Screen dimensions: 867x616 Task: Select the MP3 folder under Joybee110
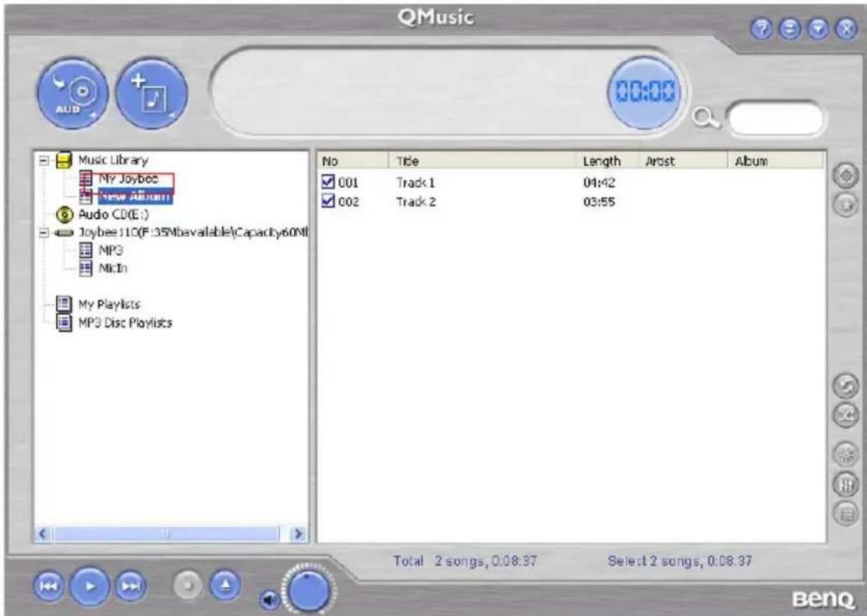111,250
